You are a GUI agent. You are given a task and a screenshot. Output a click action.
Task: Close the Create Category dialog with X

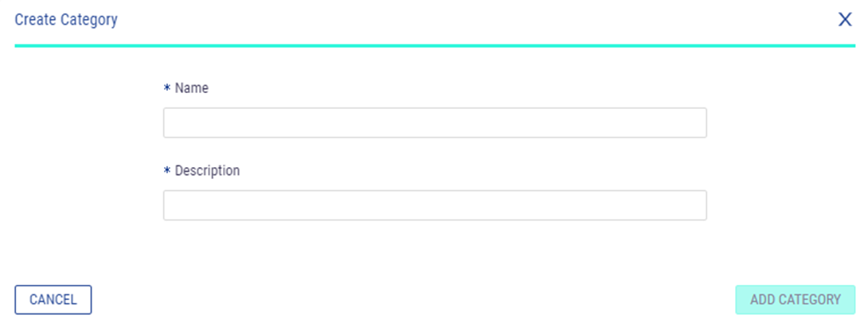click(845, 20)
